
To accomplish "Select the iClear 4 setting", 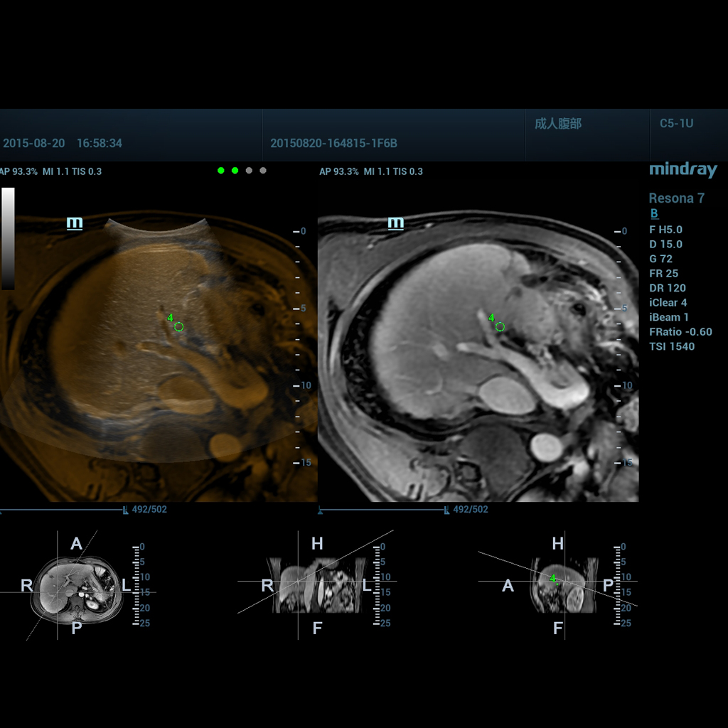I will (668, 303).
